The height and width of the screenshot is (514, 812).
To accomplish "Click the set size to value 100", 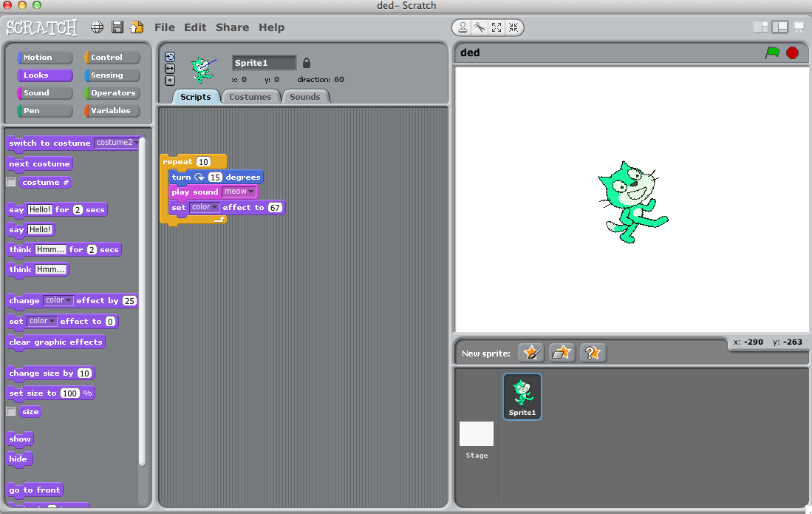I will (x=70, y=393).
